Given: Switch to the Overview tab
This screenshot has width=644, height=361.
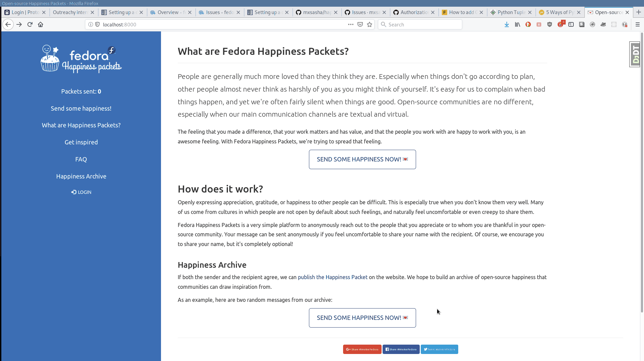Looking at the screenshot, I should (x=171, y=12).
